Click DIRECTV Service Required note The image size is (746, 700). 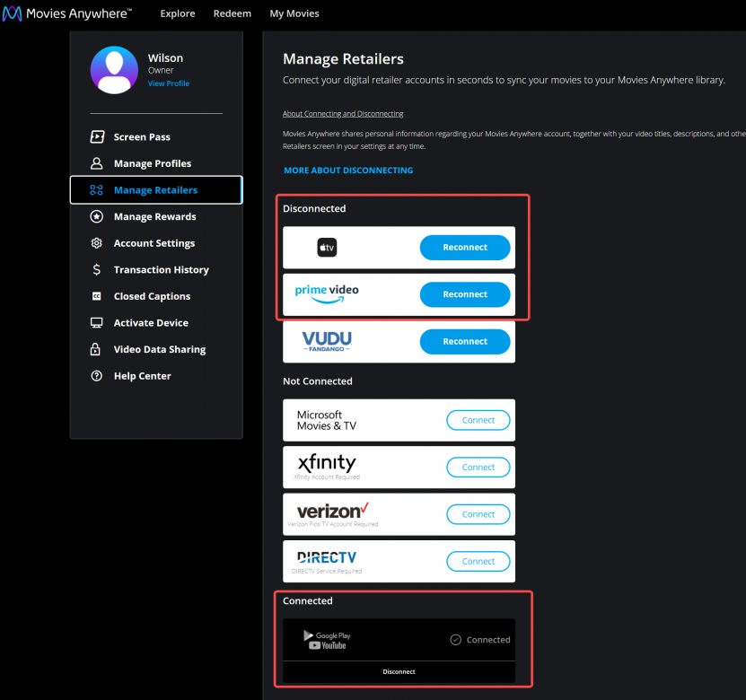coord(327,571)
